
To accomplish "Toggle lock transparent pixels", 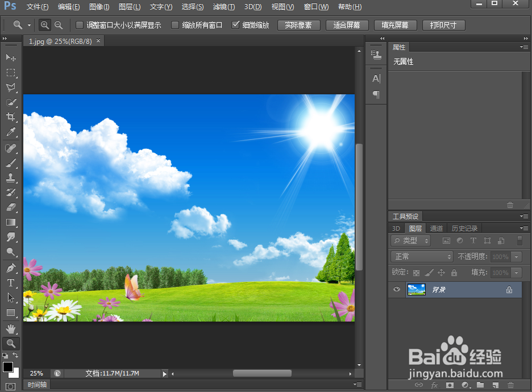I will (x=416, y=273).
